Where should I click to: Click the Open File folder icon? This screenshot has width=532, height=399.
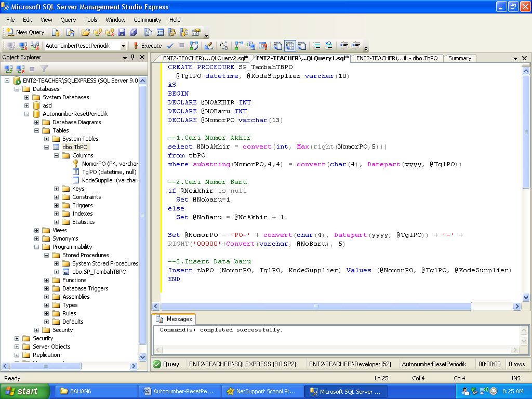[86, 32]
